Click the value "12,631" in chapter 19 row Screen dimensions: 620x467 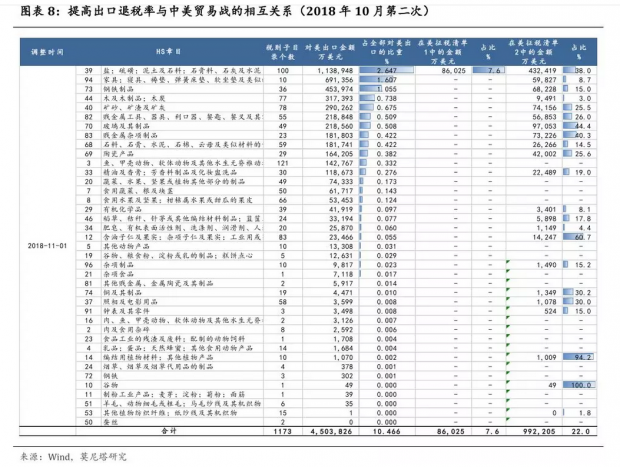point(341,255)
